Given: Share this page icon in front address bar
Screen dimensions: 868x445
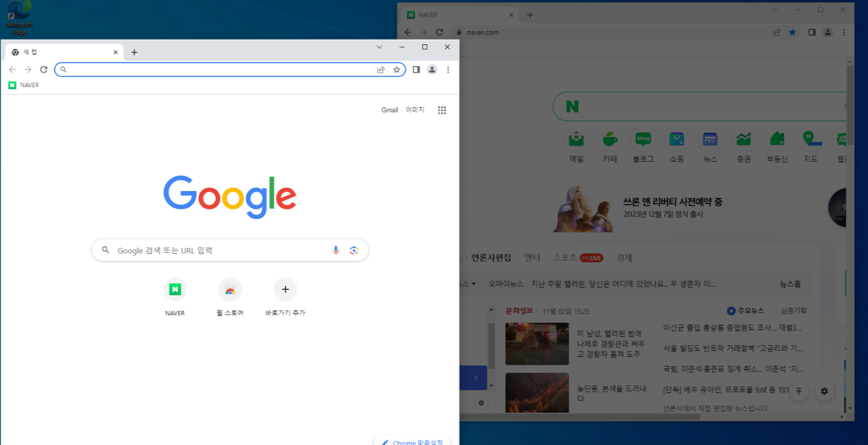Looking at the screenshot, I should pos(381,69).
